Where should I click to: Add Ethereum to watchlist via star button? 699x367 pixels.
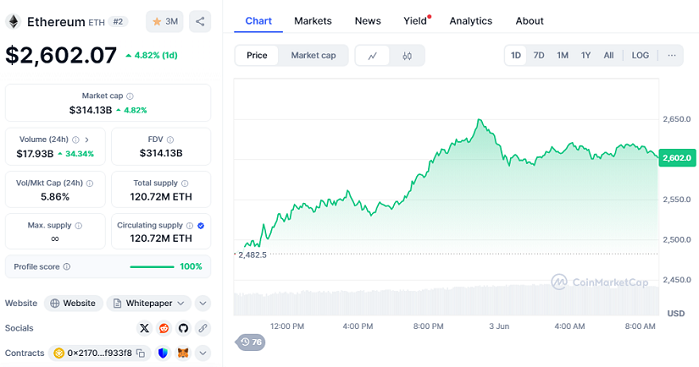(x=164, y=21)
